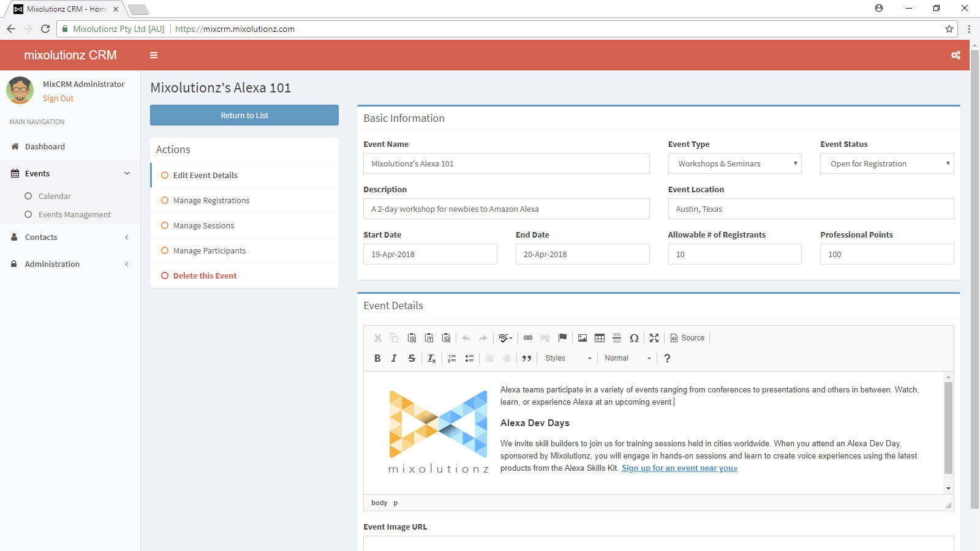Click the Redo arrow in editor
980x551 pixels.
(483, 338)
